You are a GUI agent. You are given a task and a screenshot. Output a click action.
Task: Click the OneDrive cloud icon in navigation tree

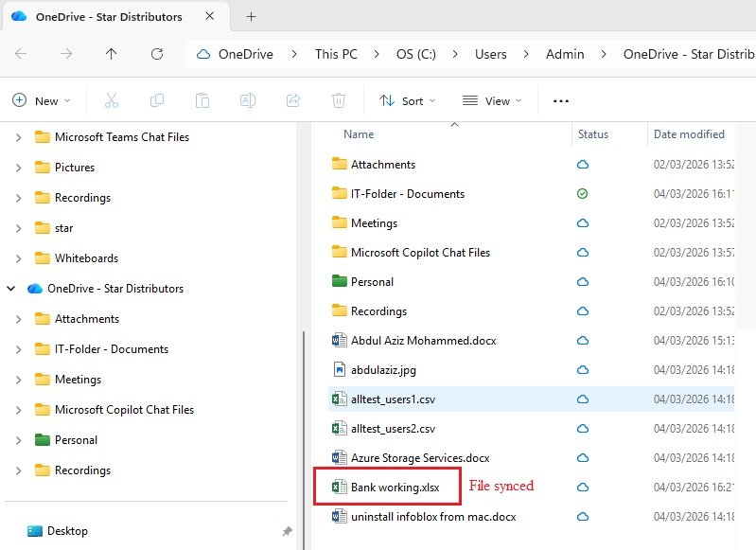point(35,289)
